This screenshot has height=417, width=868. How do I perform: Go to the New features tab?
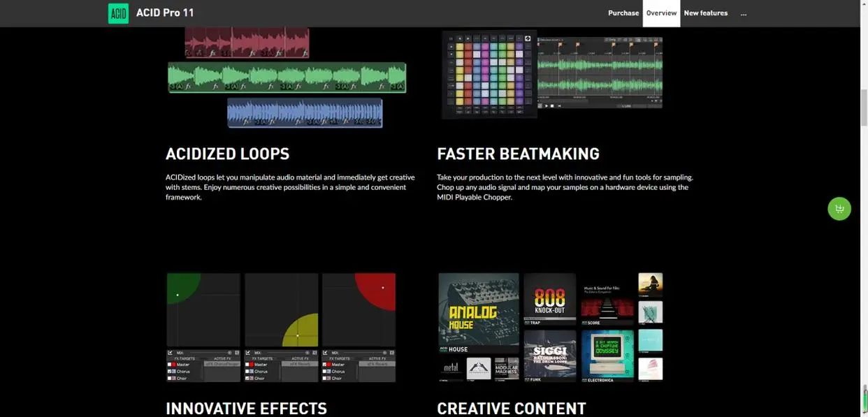[x=705, y=13]
